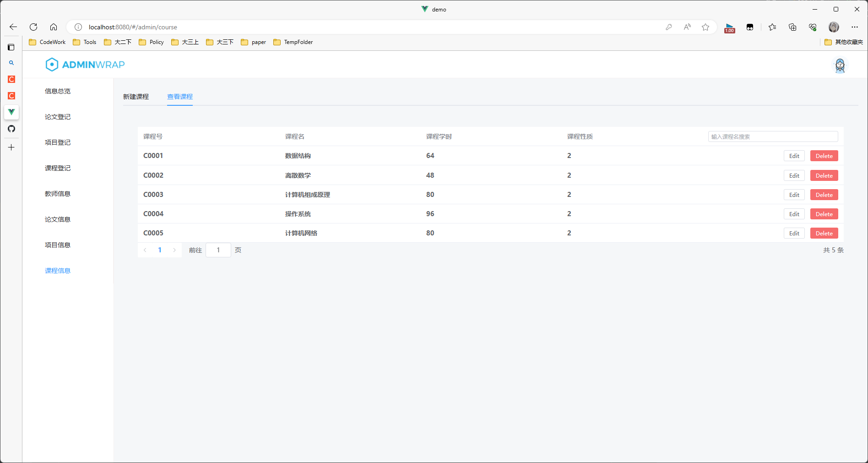Click page number 1 in pagination
The width and height of the screenshot is (868, 463).
pyautogui.click(x=159, y=250)
